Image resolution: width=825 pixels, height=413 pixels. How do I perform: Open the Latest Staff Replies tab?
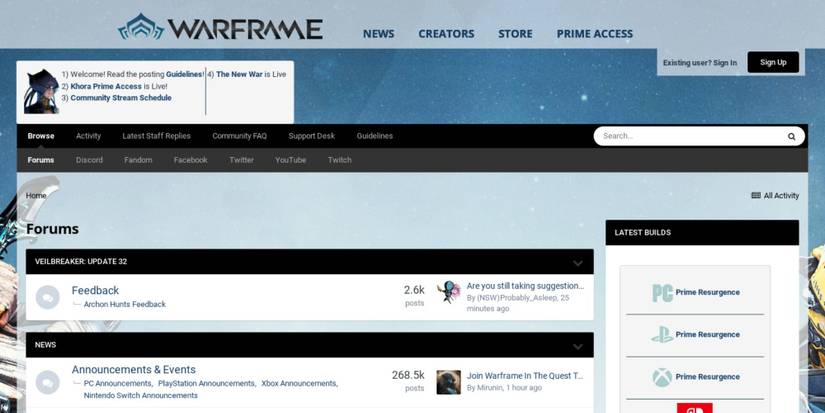(x=156, y=136)
